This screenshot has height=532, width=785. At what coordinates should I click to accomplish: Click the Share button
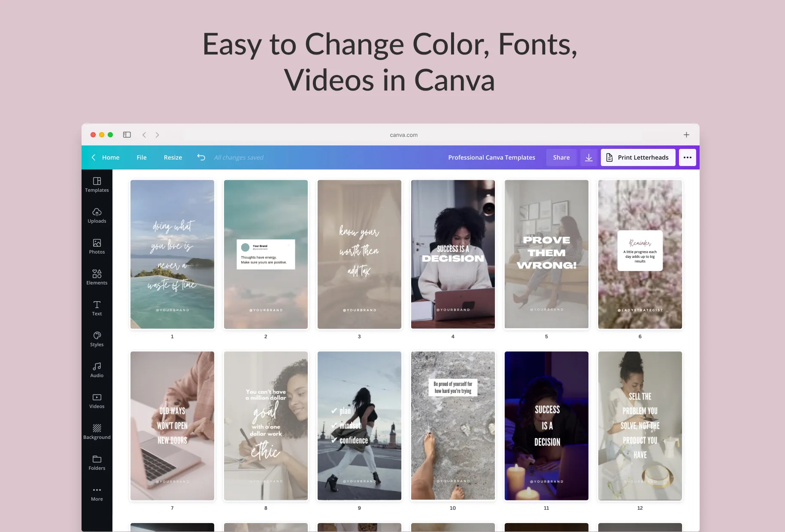(x=561, y=157)
